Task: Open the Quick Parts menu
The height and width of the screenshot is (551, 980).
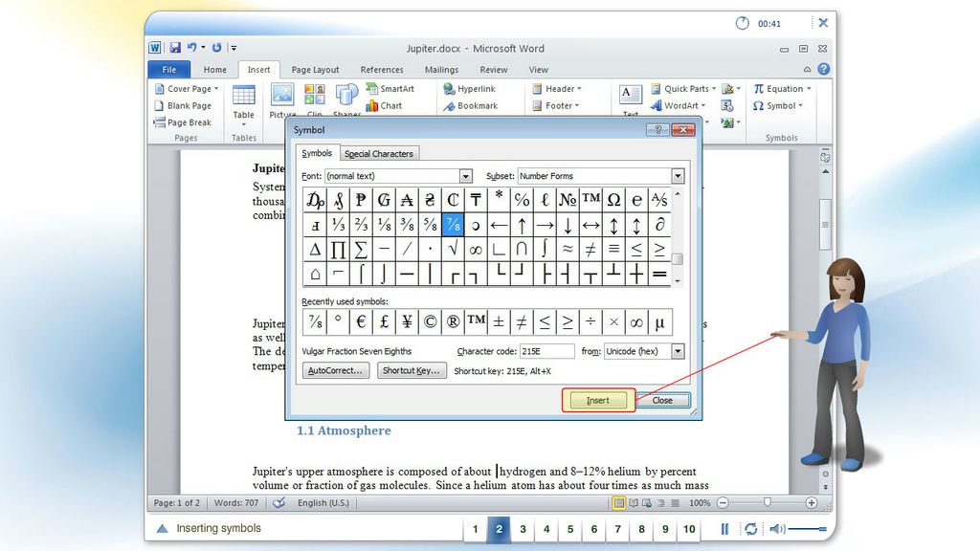Action: (x=683, y=89)
